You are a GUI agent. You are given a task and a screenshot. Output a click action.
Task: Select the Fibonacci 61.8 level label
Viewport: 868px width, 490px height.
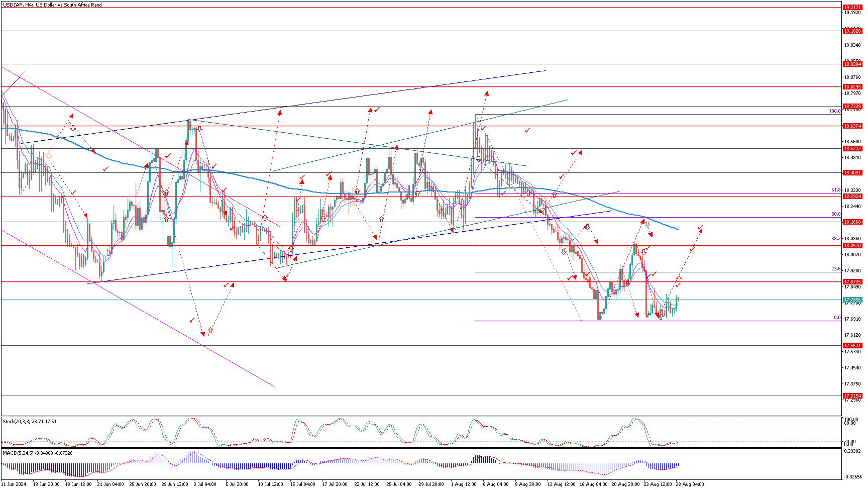click(x=836, y=190)
